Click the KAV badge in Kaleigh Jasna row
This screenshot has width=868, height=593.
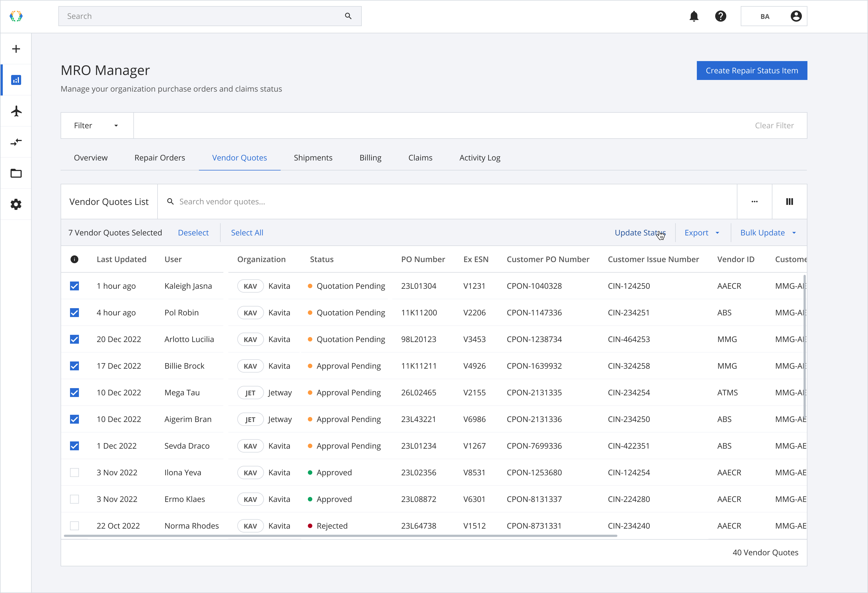coord(250,286)
